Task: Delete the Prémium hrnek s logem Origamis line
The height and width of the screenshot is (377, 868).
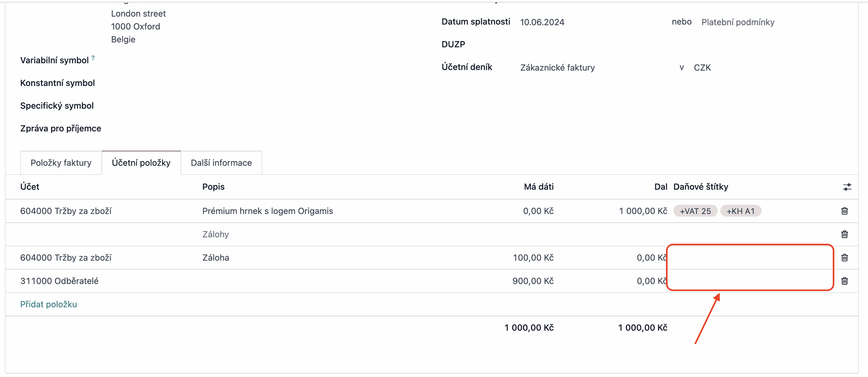Action: click(x=844, y=211)
